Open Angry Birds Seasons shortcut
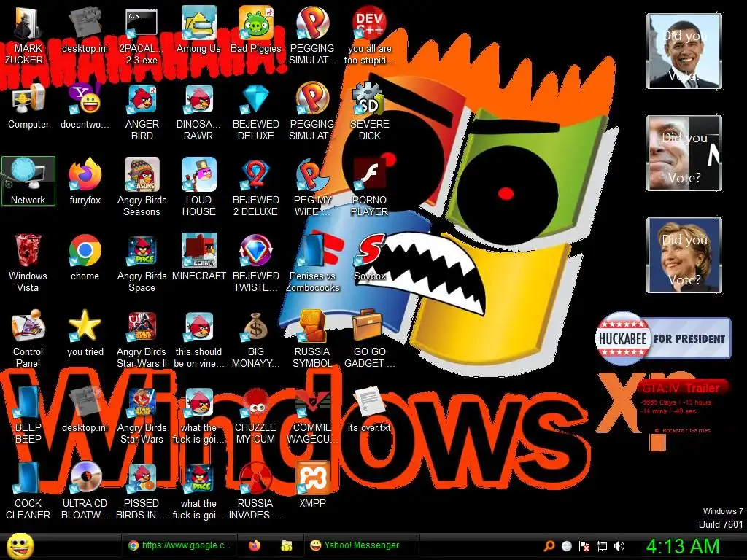Image resolution: width=747 pixels, height=560 pixels. pos(142,187)
